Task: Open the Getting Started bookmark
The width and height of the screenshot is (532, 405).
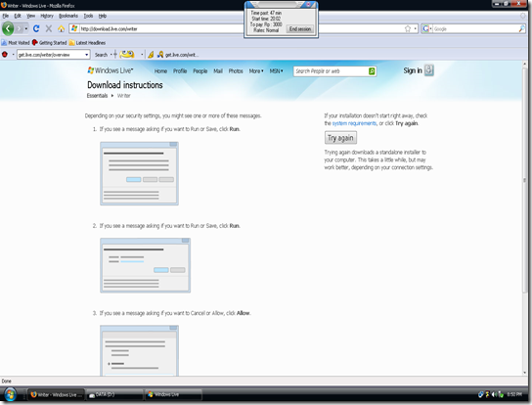Action: point(50,43)
